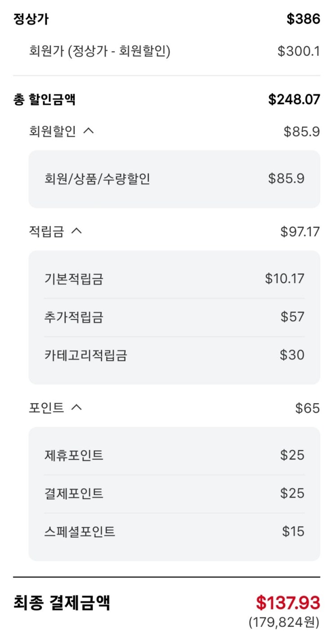This screenshot has width=334, height=644.
Task: Select the 회원가 (정상가 - 회원할인) row
Action: pos(99,51)
